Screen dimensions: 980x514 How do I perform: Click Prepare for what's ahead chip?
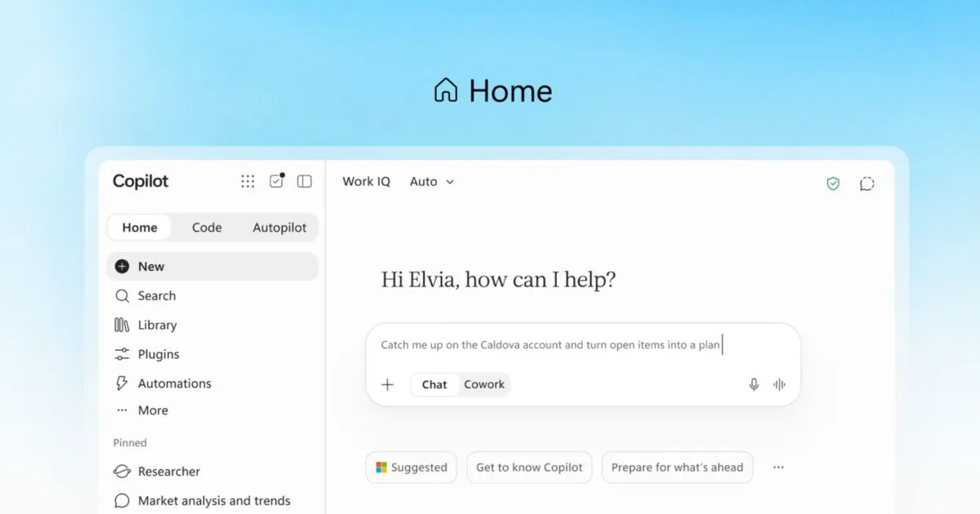coord(677,467)
